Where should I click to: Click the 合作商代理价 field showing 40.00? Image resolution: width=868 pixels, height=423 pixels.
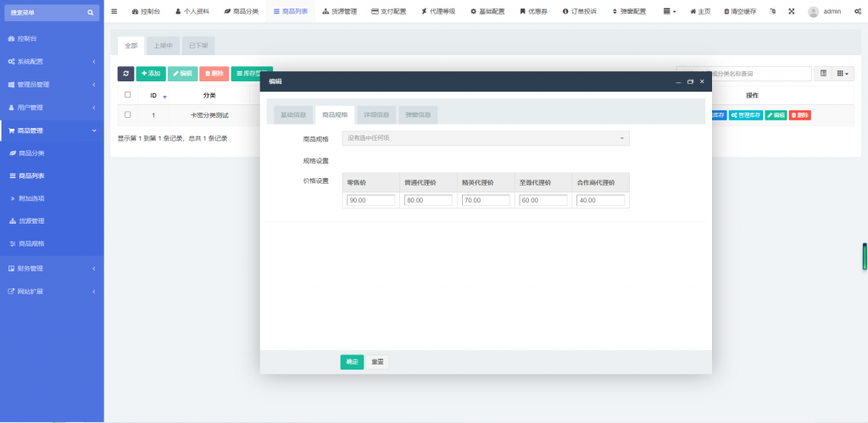coord(601,200)
